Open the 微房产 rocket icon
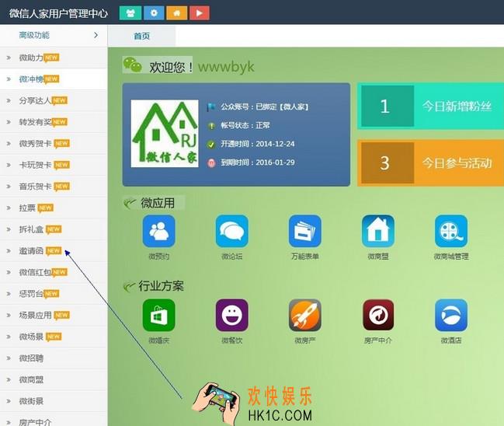The height and width of the screenshot is (426, 504). click(x=304, y=315)
